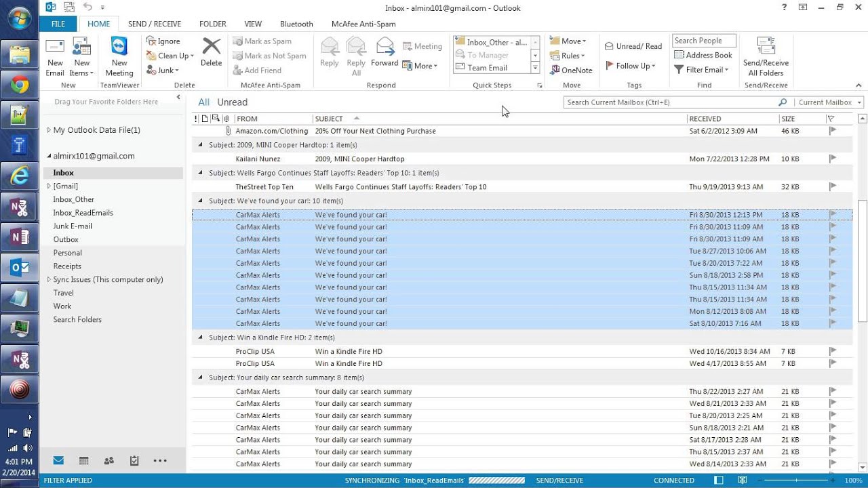Open the Filter Email menu

pos(702,70)
